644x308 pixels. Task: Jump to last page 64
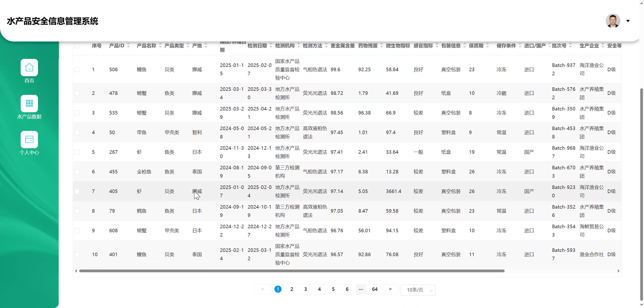(x=375, y=289)
